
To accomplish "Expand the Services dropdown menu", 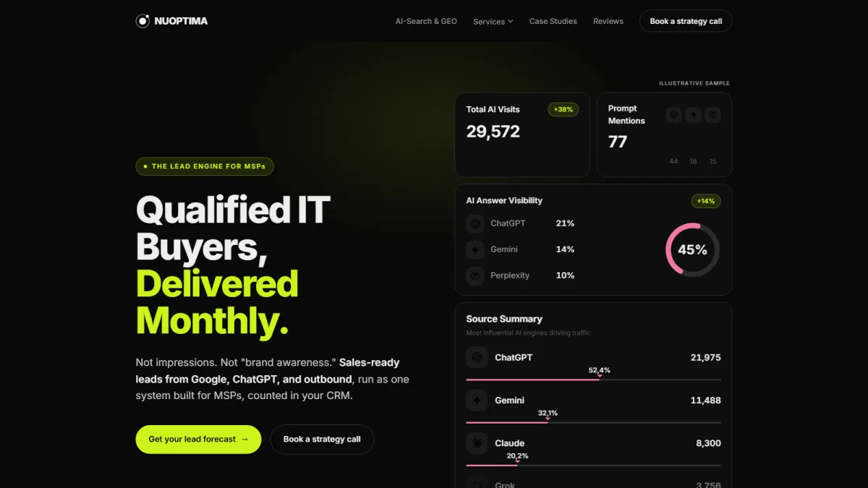I will tap(493, 21).
